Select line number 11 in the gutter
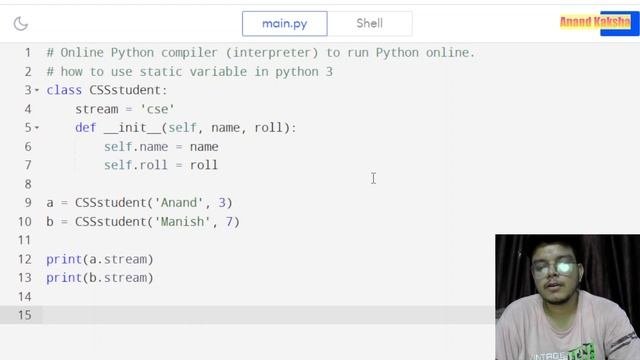The width and height of the screenshot is (640, 360). pyautogui.click(x=24, y=240)
